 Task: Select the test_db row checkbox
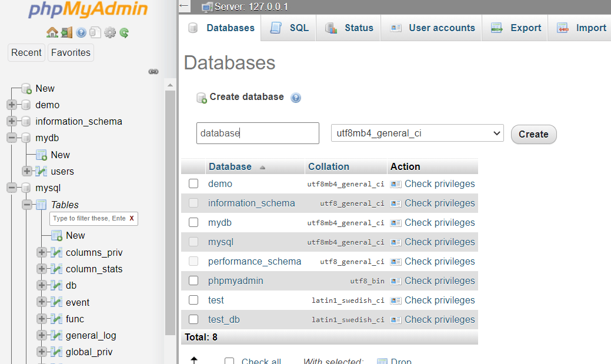click(193, 320)
